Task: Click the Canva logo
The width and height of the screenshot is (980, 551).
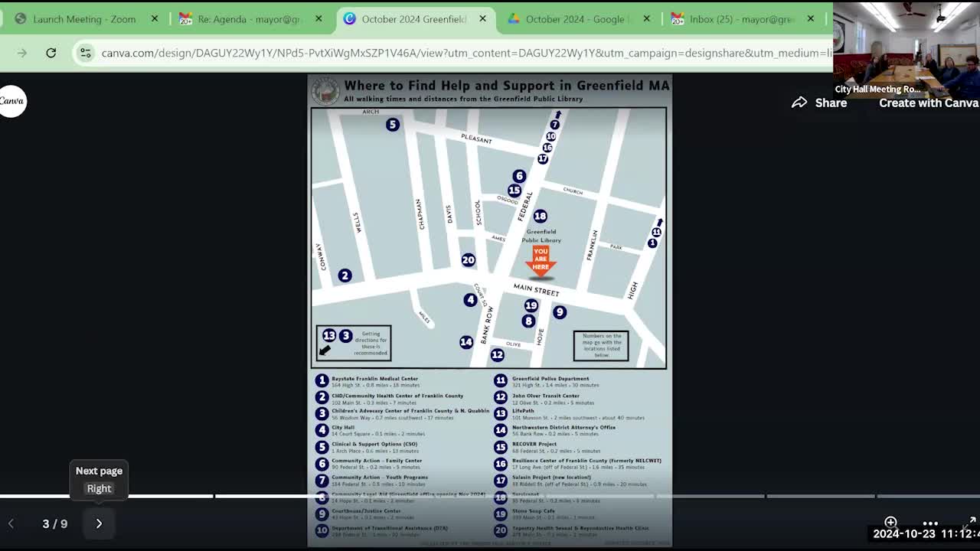Action: [13, 101]
